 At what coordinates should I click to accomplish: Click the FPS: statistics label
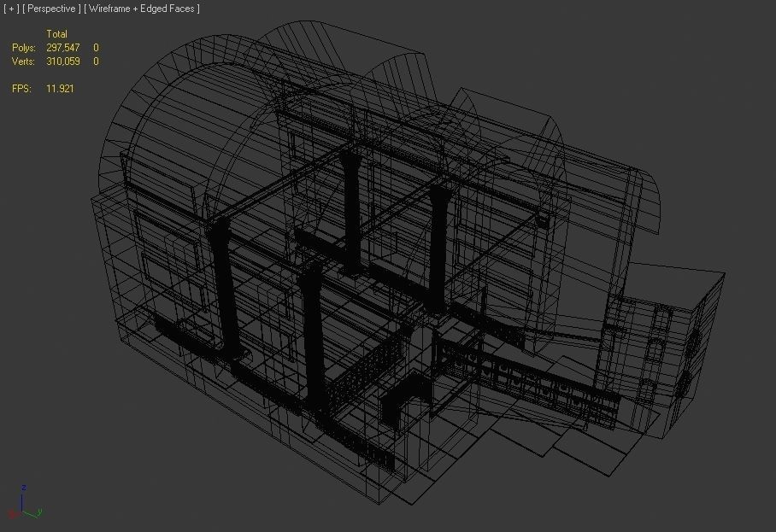21,89
